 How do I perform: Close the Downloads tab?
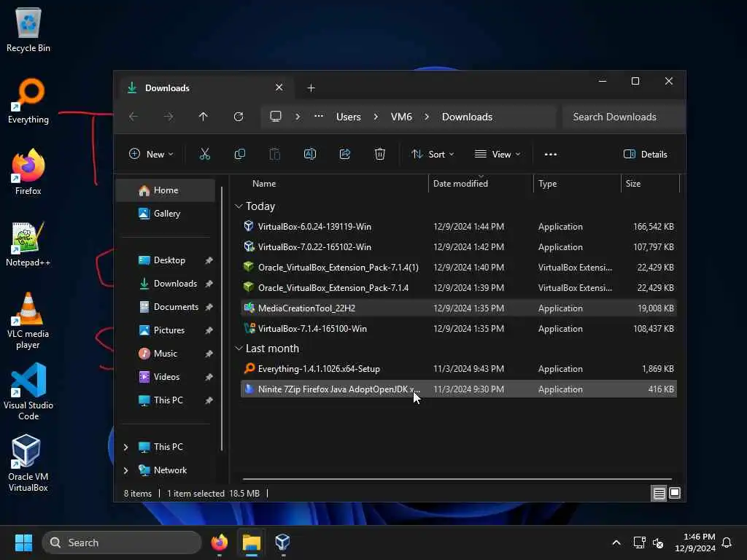click(279, 87)
